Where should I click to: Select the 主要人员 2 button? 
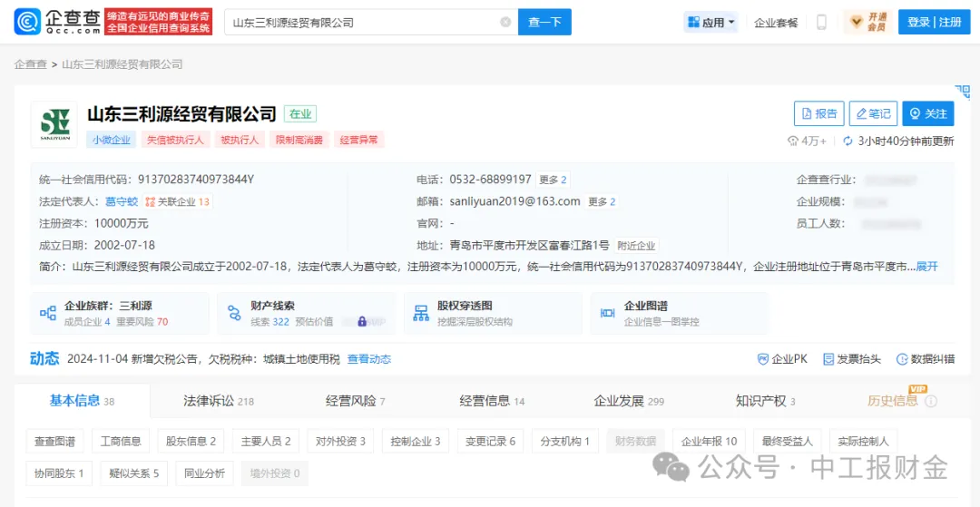266,442
